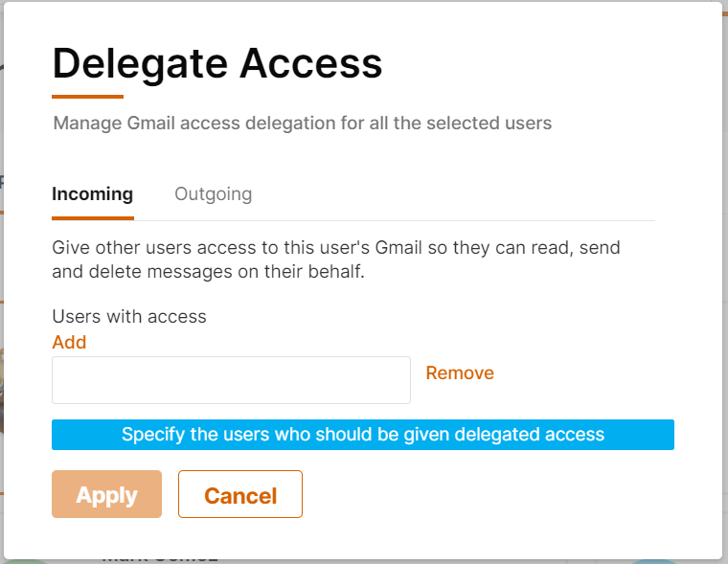Image resolution: width=728 pixels, height=564 pixels.
Task: Click the 'Manage Gmail access delegation' subtitle
Action: (302, 124)
